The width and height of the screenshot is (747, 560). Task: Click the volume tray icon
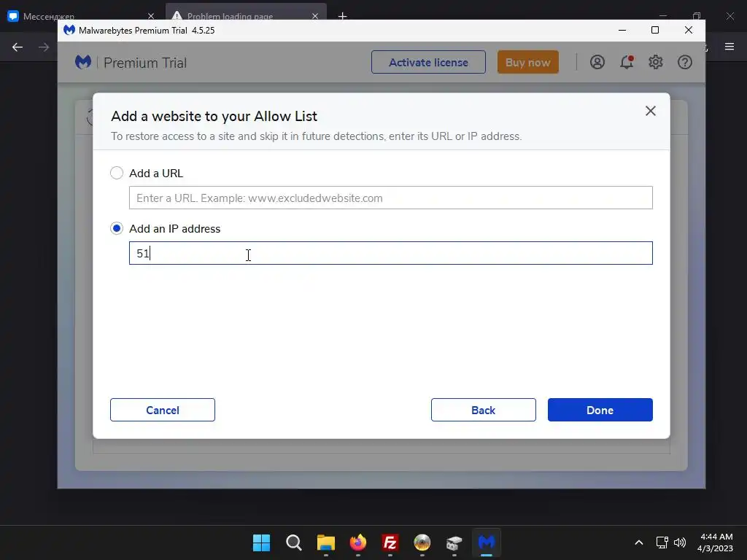pyautogui.click(x=680, y=542)
